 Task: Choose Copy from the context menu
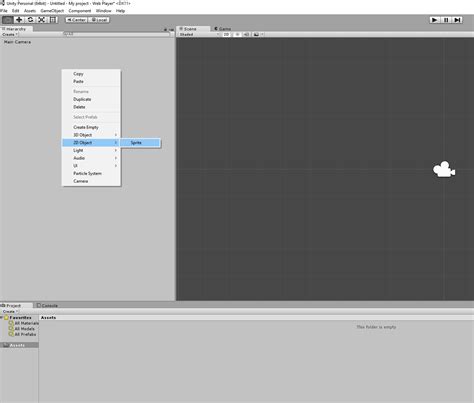click(x=91, y=74)
